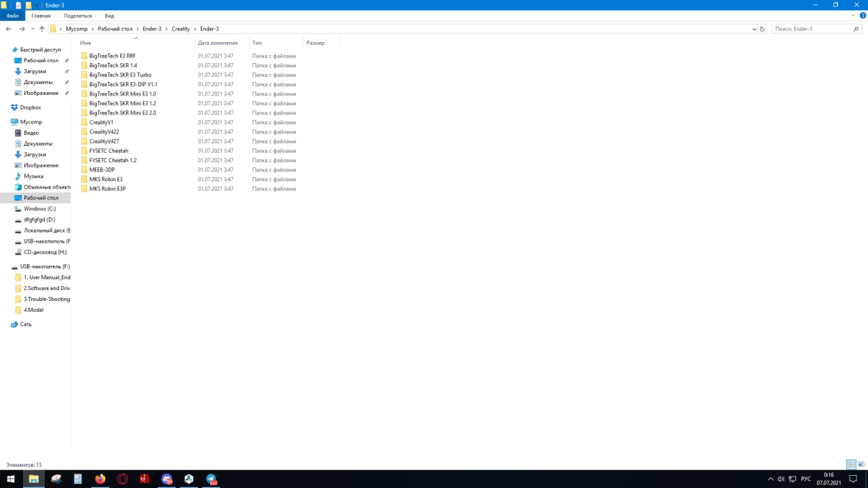The height and width of the screenshot is (488, 868).
Task: Open the 2.Software and Driv folder on USB
Action: pos(47,288)
